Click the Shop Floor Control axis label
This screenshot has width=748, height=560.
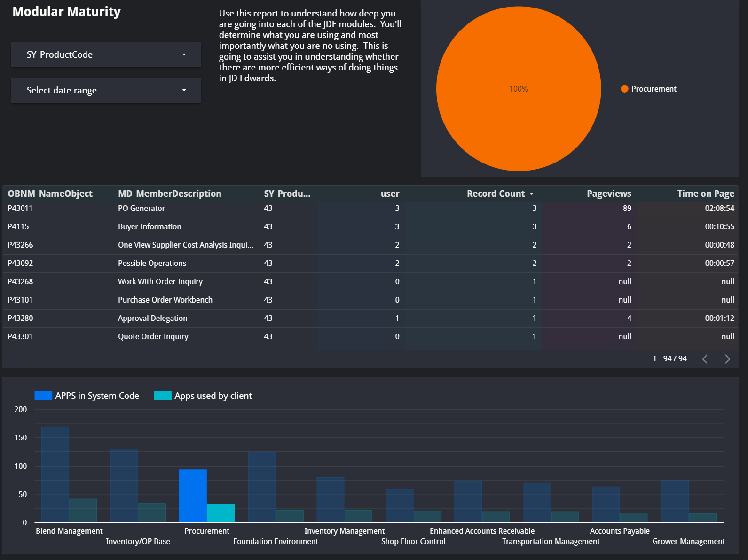413,541
